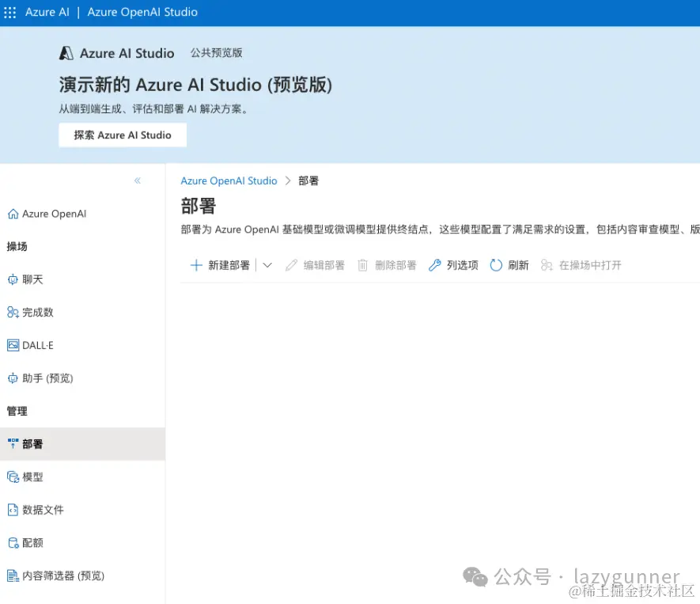Click the 探索 Azure AI Studio button
The width and height of the screenshot is (700, 604).
click(123, 135)
